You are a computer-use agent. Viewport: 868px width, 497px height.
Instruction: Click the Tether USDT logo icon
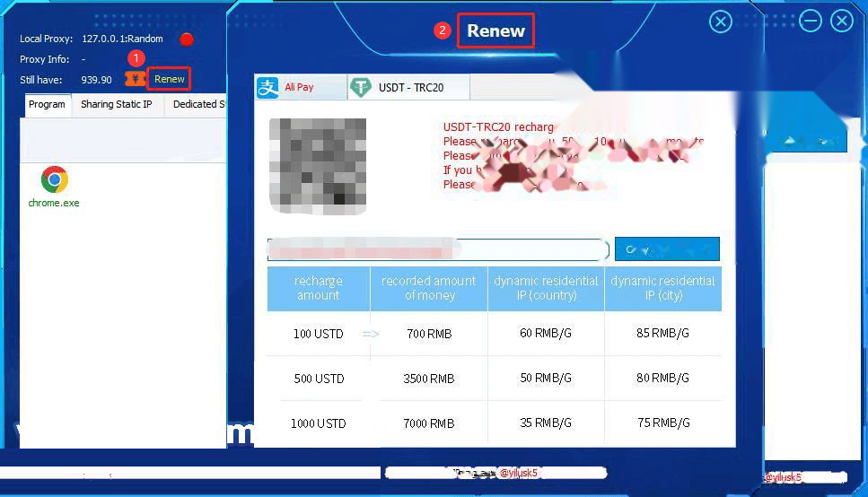(x=361, y=87)
